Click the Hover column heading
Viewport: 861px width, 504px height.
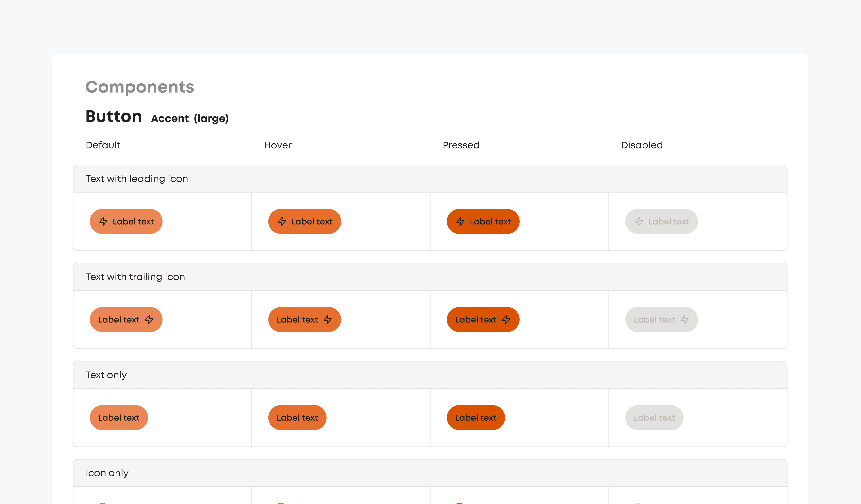(278, 145)
